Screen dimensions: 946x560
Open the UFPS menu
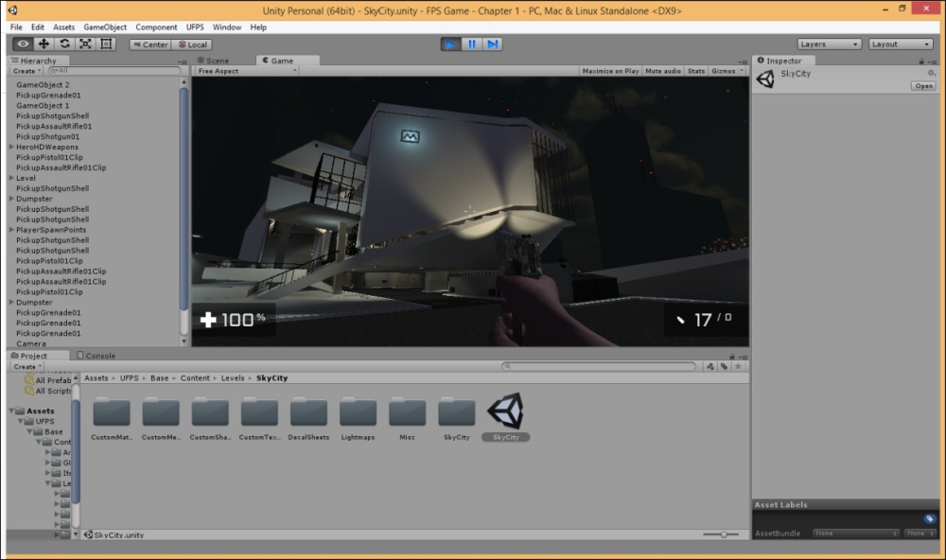click(195, 27)
